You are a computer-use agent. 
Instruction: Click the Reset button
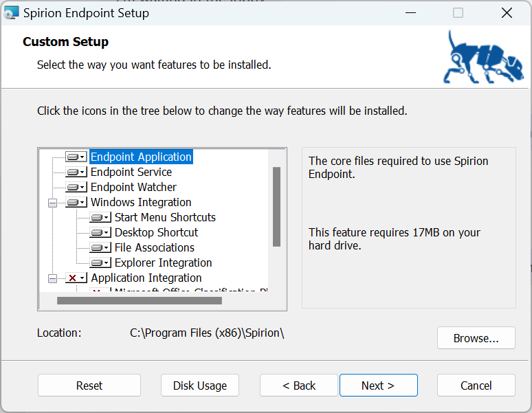[x=89, y=386]
